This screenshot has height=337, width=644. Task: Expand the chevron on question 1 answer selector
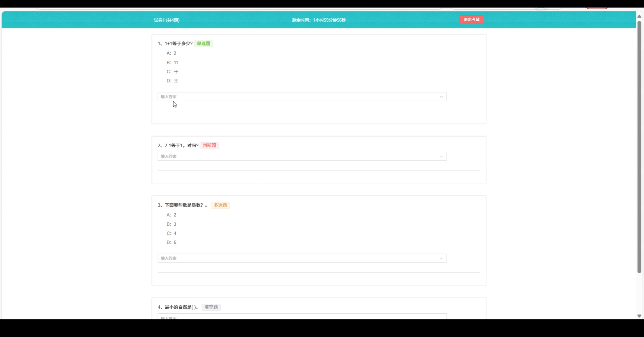click(442, 97)
